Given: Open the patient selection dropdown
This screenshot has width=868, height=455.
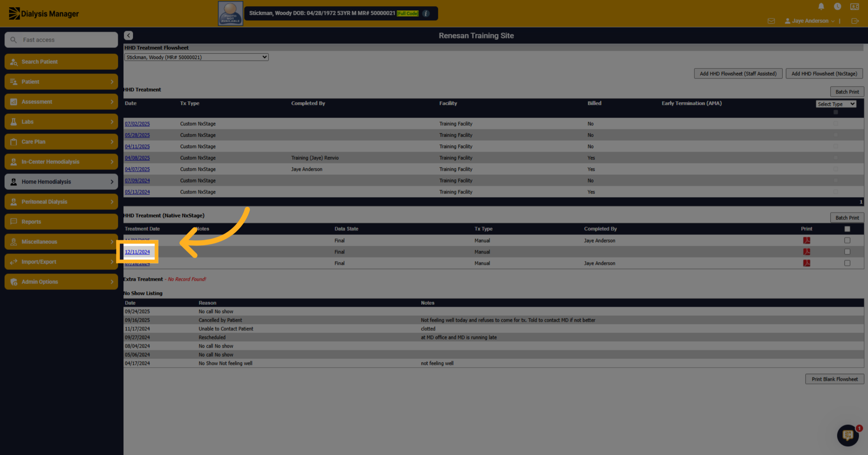Looking at the screenshot, I should click(x=196, y=57).
